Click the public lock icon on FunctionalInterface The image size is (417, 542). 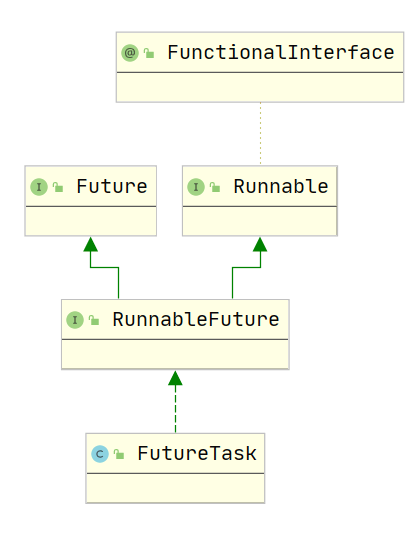point(149,53)
